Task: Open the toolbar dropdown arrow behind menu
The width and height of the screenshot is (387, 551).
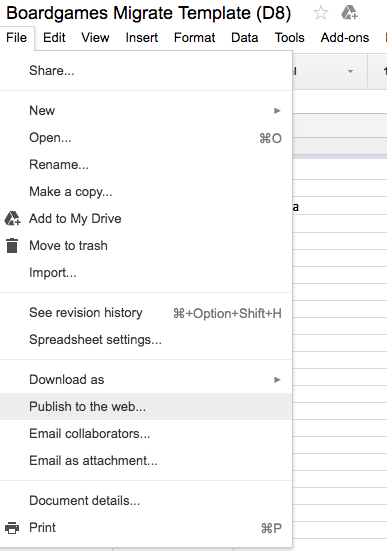Action: coord(350,71)
